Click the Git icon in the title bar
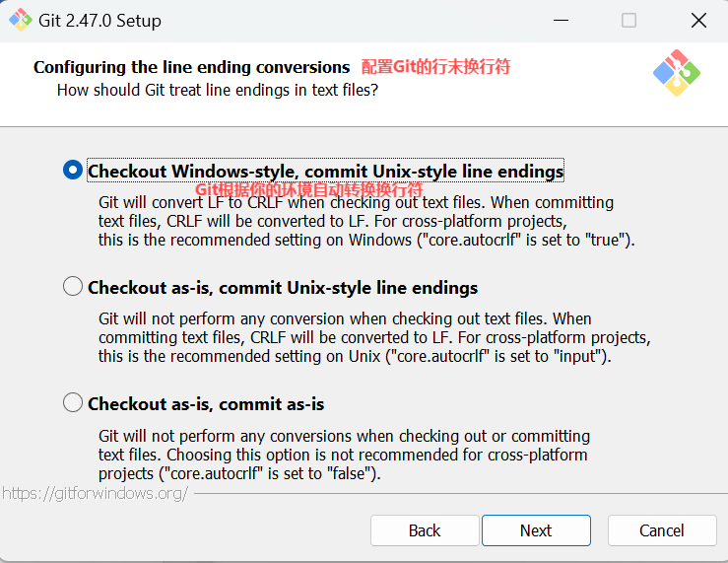 (x=21, y=21)
